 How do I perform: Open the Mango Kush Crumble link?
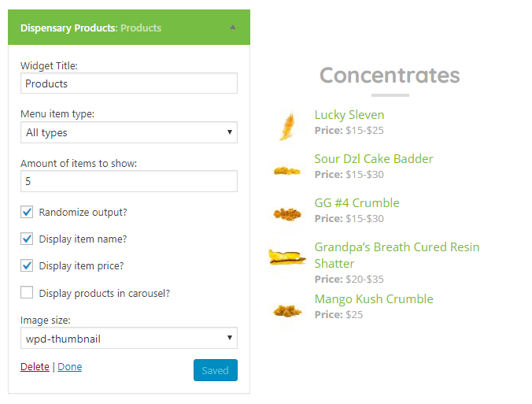pyautogui.click(x=374, y=299)
